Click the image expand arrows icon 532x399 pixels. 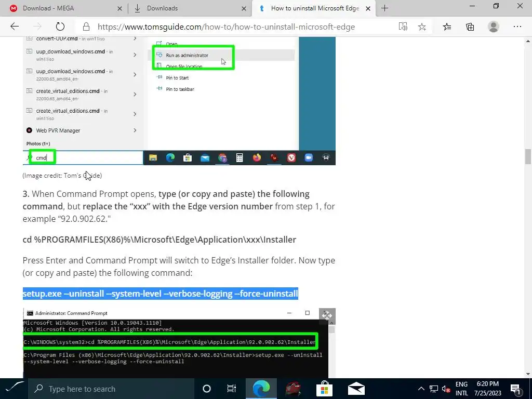pos(327,316)
